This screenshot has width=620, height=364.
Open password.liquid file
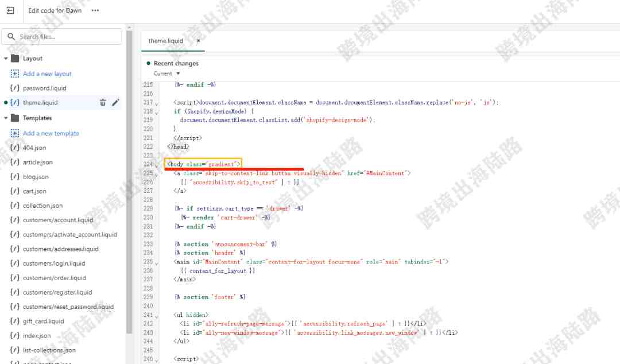tap(44, 88)
